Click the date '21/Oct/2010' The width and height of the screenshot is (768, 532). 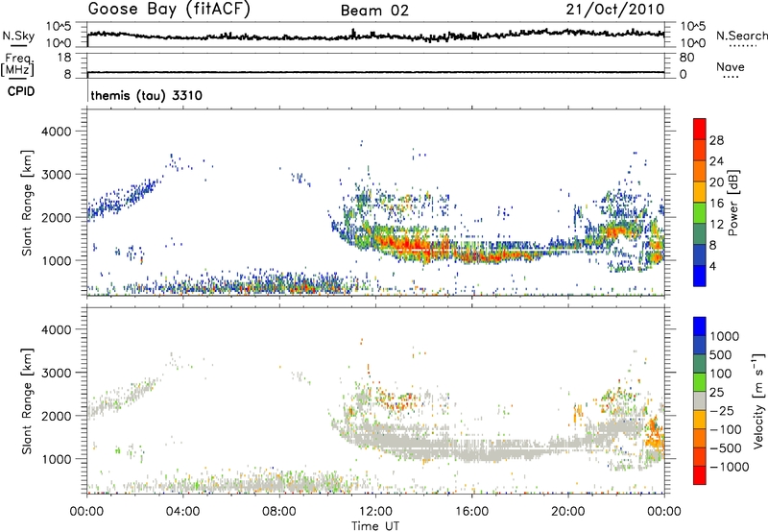point(615,10)
